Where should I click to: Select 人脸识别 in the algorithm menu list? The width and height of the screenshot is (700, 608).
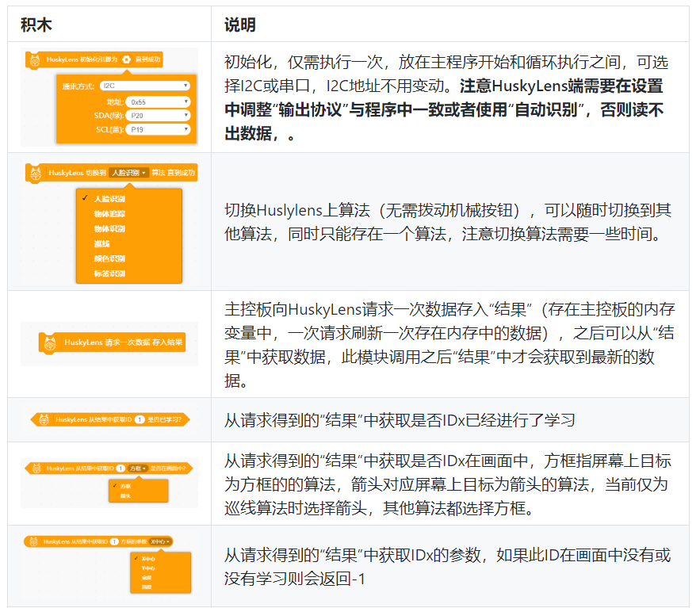pos(109,199)
